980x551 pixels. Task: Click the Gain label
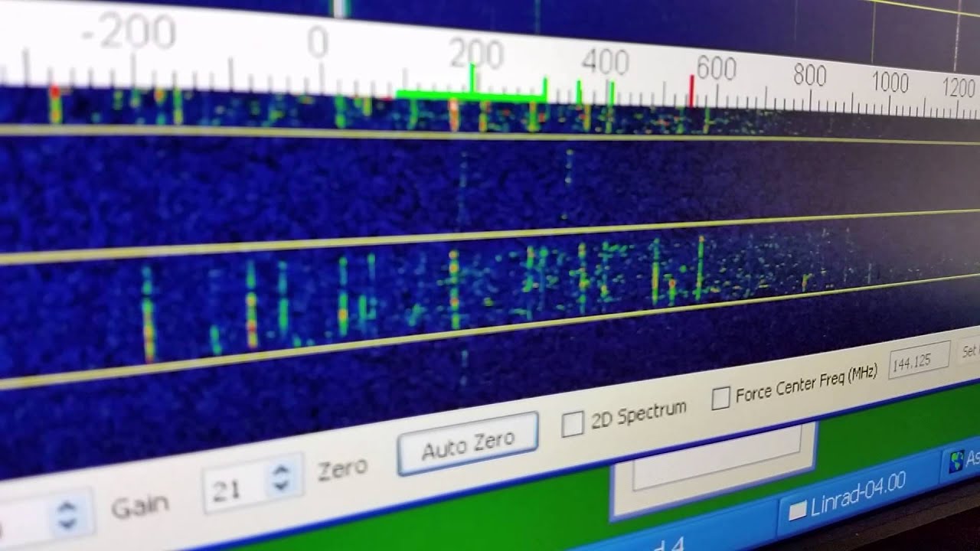(x=139, y=506)
